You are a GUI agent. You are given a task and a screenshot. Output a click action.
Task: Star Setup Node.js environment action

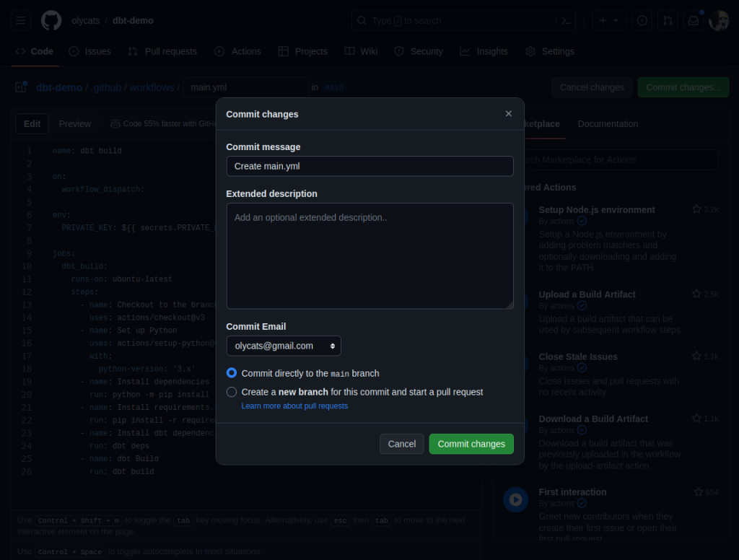coord(696,209)
